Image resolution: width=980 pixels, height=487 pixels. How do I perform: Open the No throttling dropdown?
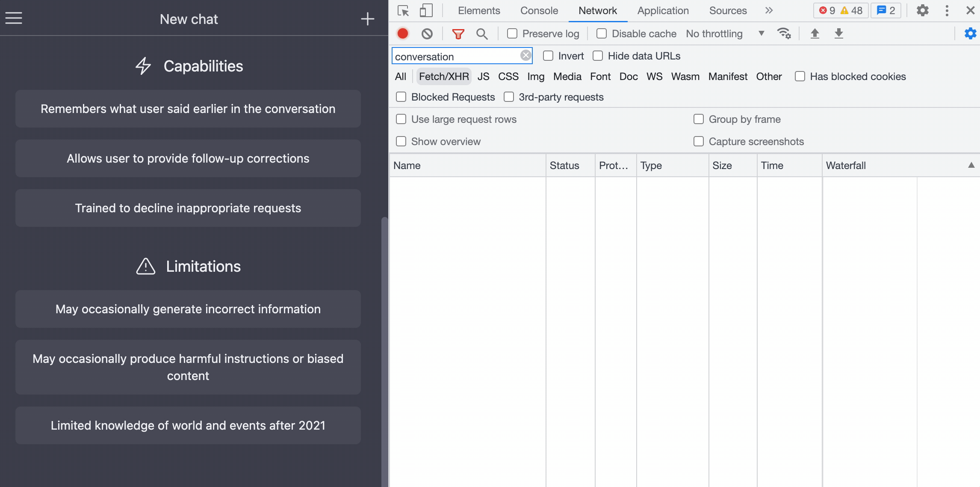(725, 33)
